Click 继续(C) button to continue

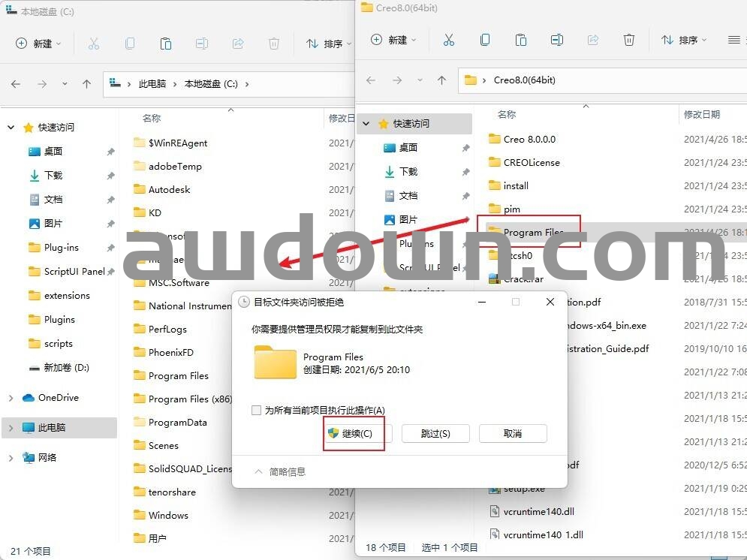pos(354,434)
